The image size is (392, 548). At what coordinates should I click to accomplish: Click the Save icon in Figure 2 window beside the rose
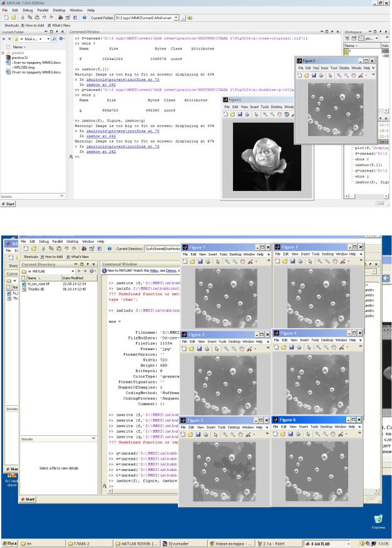point(314,75)
